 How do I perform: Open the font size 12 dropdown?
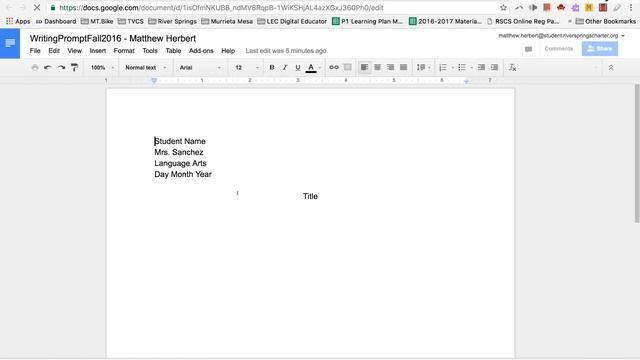point(247,68)
